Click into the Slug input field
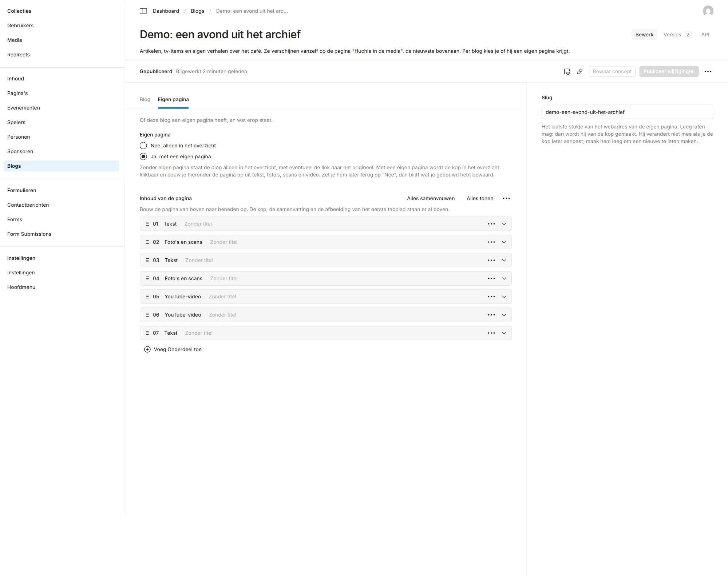This screenshot has width=728, height=576. click(627, 112)
